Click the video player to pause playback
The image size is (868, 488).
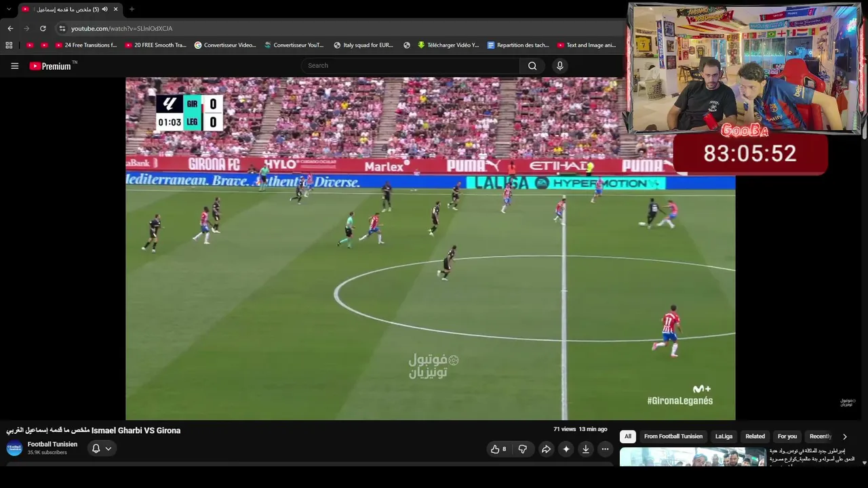430,249
